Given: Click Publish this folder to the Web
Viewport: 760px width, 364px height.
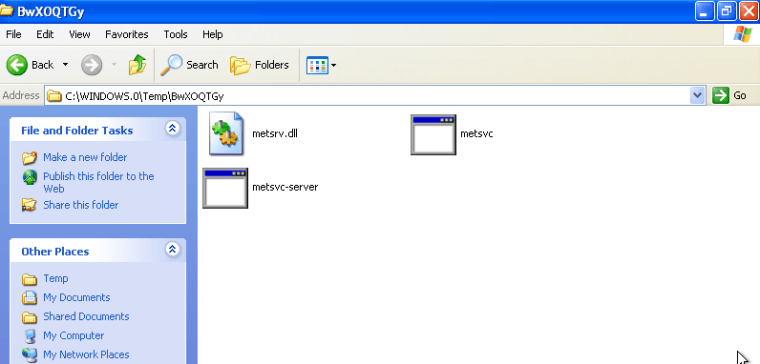Looking at the screenshot, I should pos(98,182).
